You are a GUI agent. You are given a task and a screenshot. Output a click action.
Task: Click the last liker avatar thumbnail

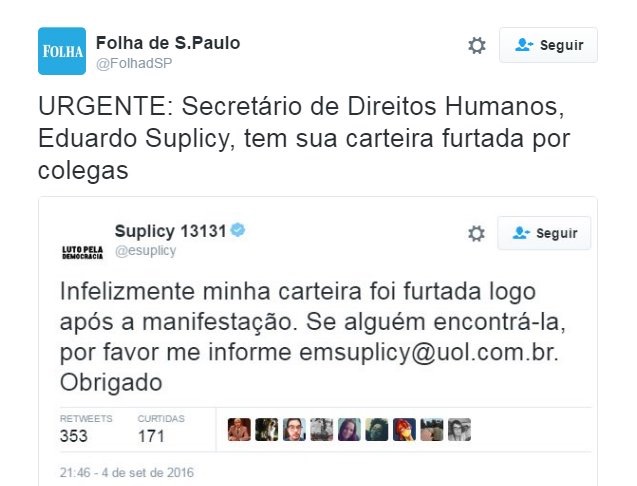click(x=459, y=430)
